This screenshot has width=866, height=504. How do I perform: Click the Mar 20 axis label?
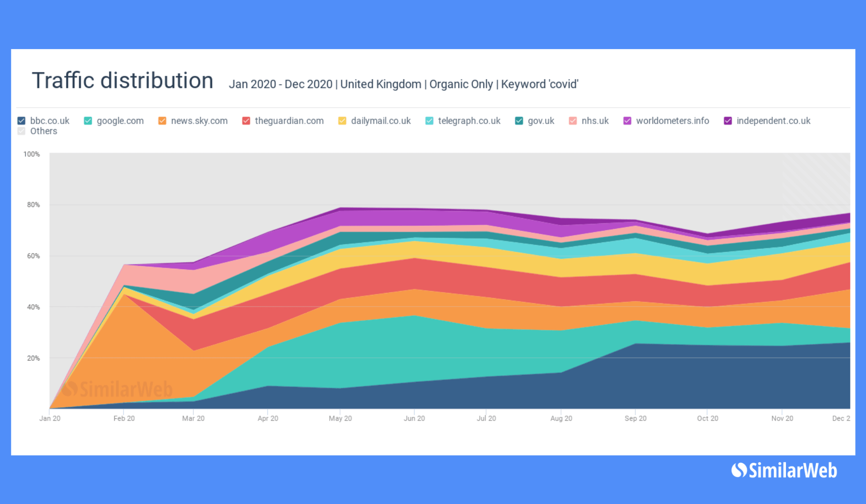click(x=193, y=418)
